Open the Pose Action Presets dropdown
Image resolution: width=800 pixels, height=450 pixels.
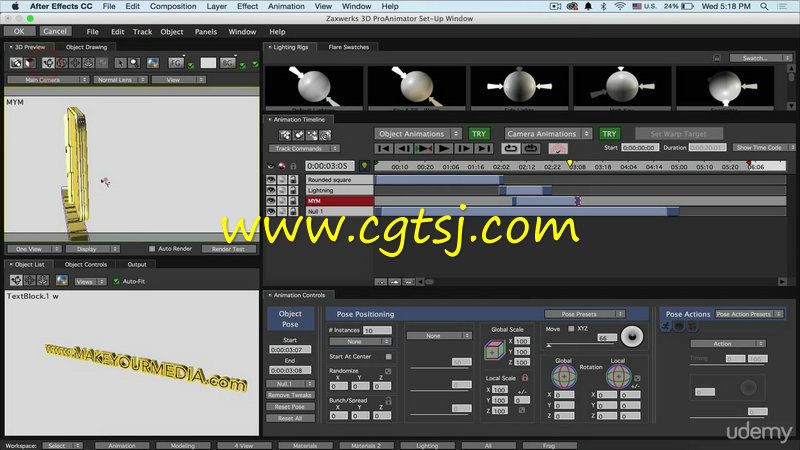tap(749, 314)
